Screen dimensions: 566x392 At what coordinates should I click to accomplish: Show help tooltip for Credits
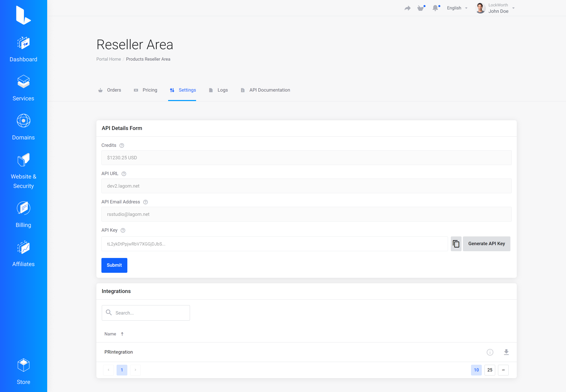122,145
